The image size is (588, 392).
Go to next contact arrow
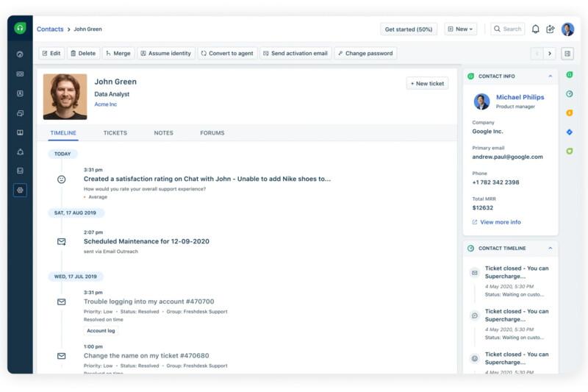[x=550, y=54]
